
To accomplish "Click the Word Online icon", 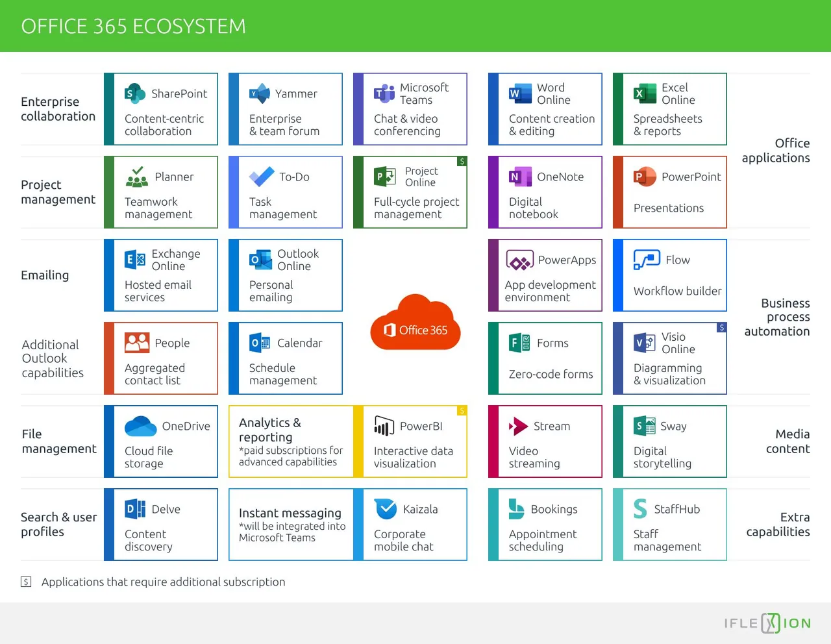I will pyautogui.click(x=520, y=93).
